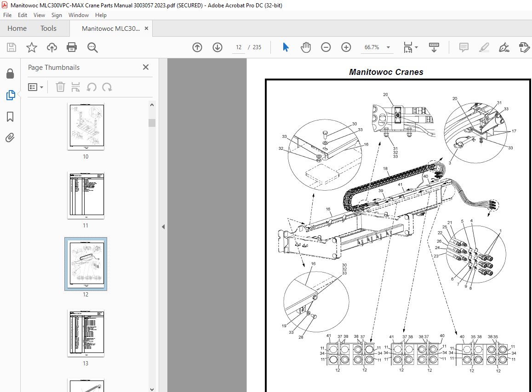The width and height of the screenshot is (532, 392).
Task: Click the page number input field
Action: pos(239,47)
